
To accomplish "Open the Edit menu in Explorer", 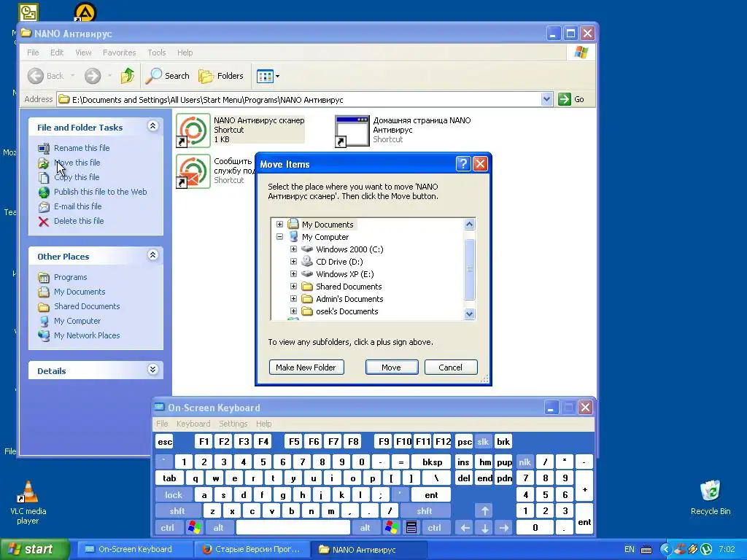I will (57, 52).
